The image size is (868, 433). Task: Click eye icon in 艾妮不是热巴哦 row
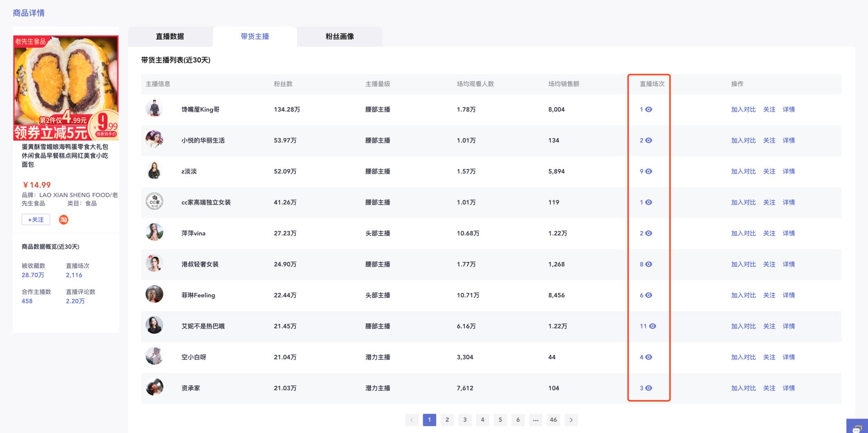point(653,326)
